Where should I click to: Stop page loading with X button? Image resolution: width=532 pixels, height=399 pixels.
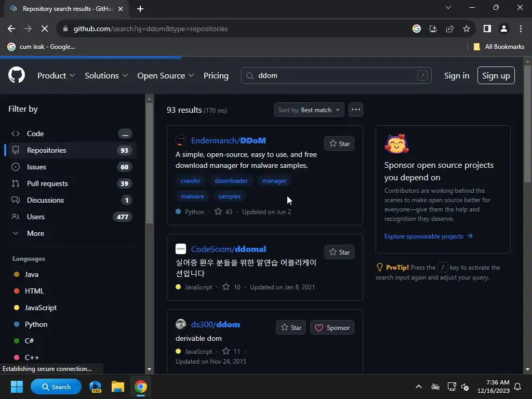click(x=45, y=29)
